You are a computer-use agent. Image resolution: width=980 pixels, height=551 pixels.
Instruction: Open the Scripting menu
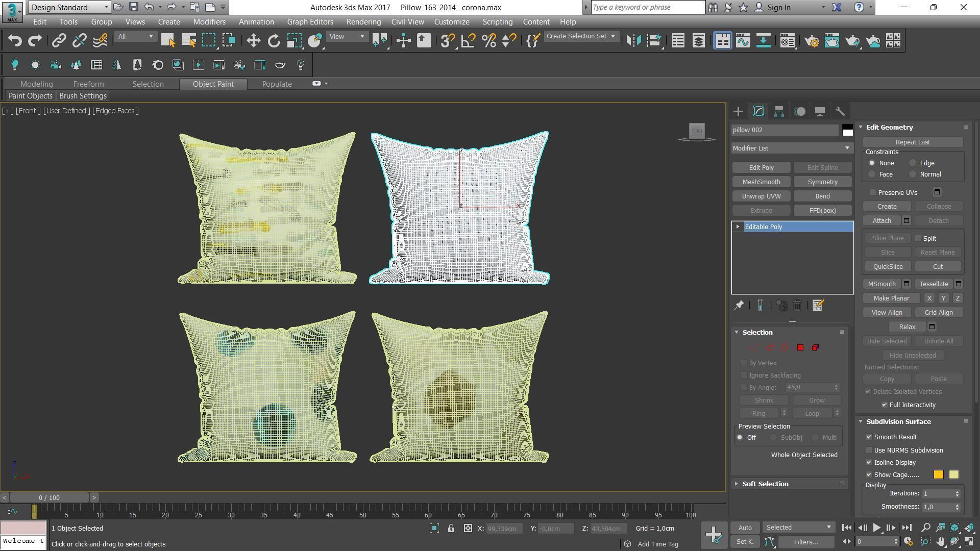pos(497,22)
